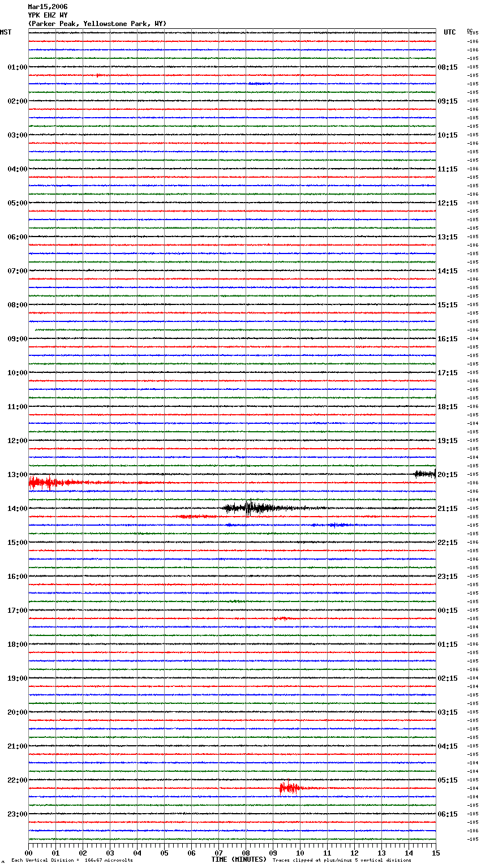Click the 02:15 UTC time label

coord(448,678)
